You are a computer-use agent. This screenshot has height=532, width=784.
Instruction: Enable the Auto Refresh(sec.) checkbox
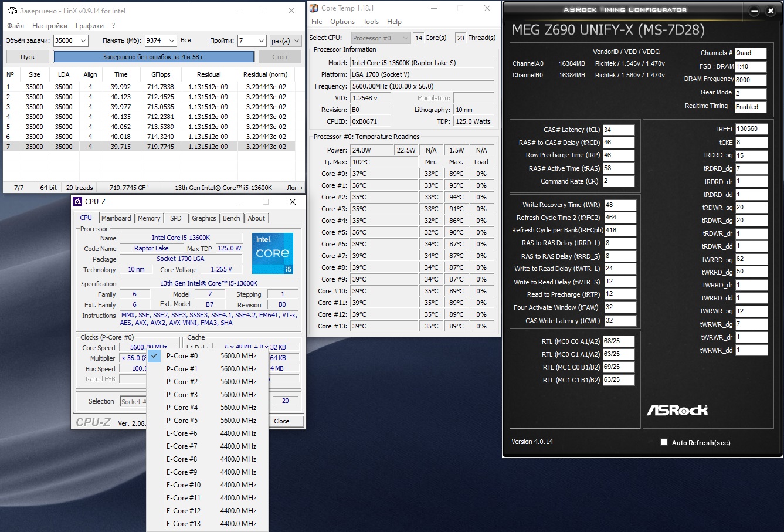click(x=664, y=442)
